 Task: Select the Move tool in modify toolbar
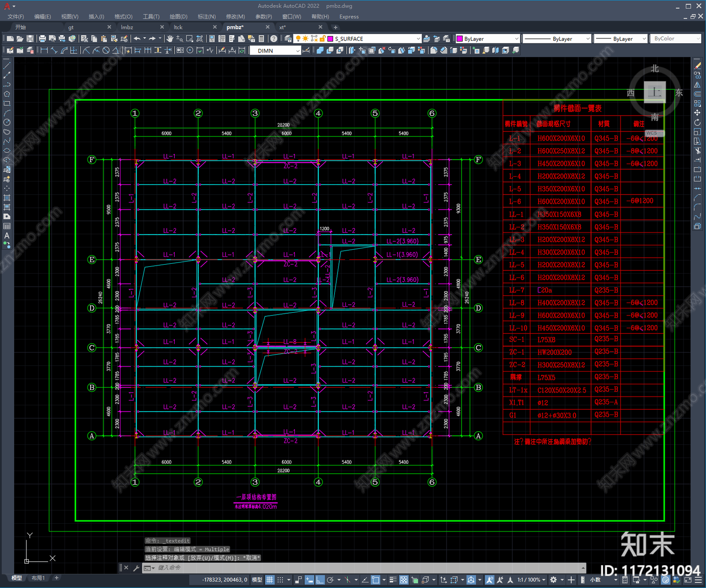(x=697, y=113)
